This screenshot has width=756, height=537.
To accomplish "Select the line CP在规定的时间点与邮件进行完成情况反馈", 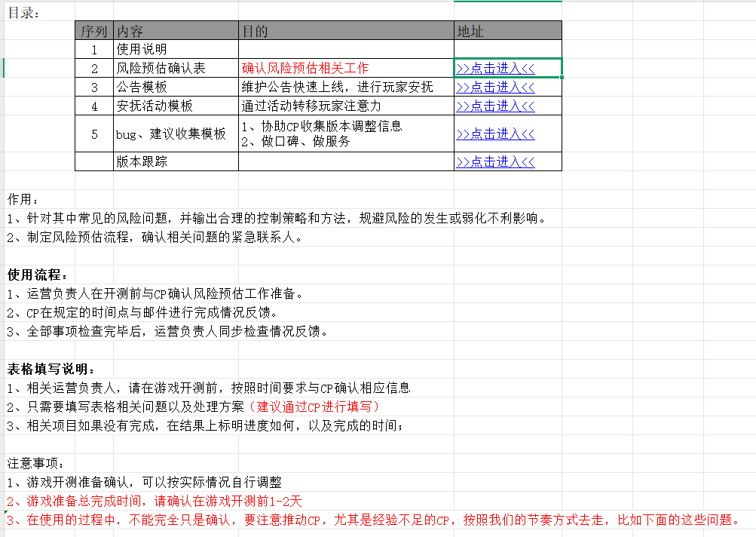I will pos(142,313).
